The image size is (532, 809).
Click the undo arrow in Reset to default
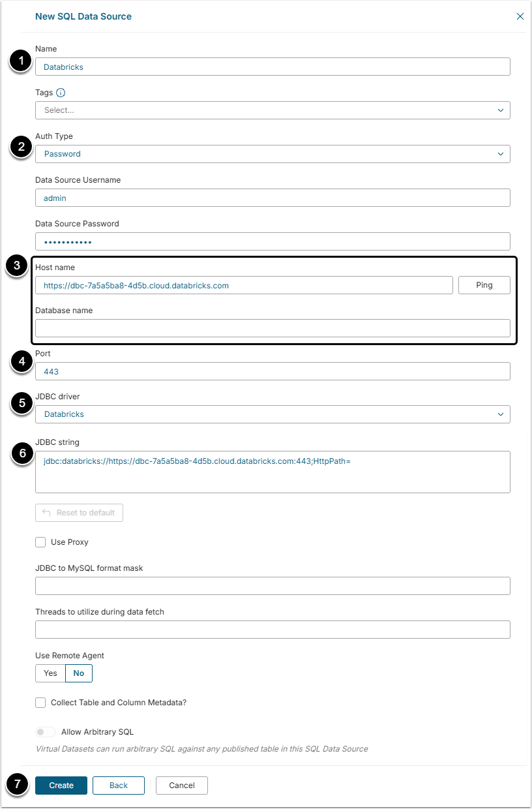click(46, 513)
